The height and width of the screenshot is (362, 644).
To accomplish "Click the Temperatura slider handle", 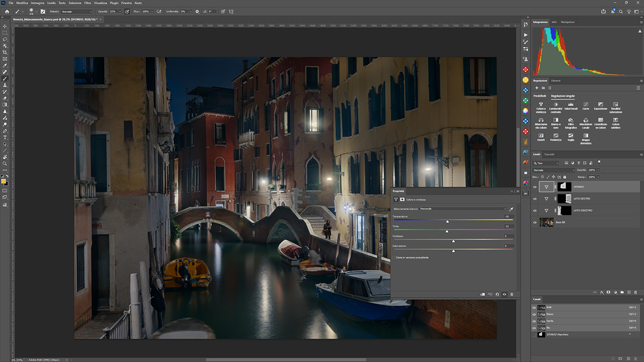I will click(447, 221).
